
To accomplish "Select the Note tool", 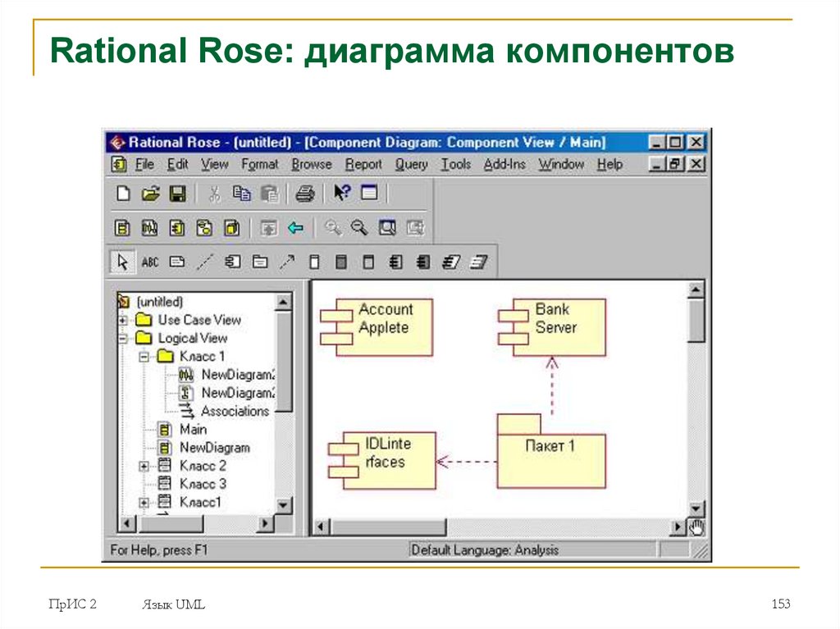I will click(x=177, y=262).
